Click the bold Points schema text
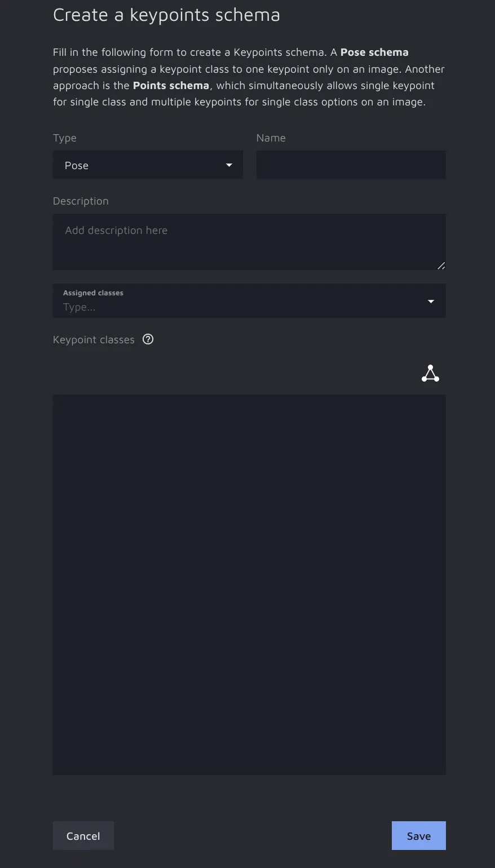 pyautogui.click(x=171, y=86)
